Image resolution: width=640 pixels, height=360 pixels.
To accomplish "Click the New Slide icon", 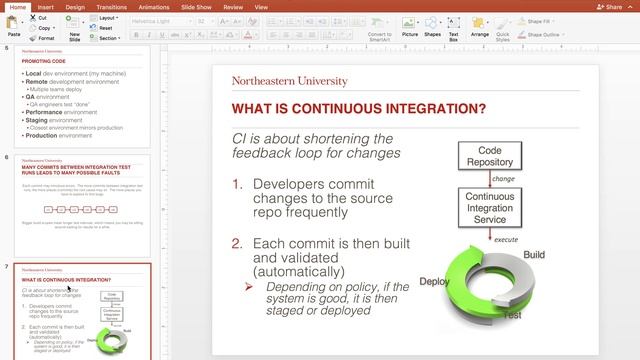I will pos(72,22).
